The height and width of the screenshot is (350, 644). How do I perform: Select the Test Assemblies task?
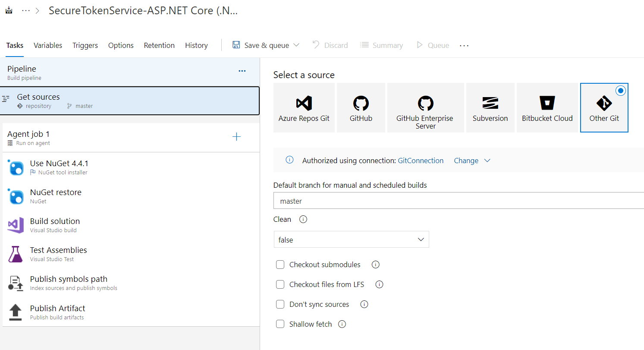(131, 254)
